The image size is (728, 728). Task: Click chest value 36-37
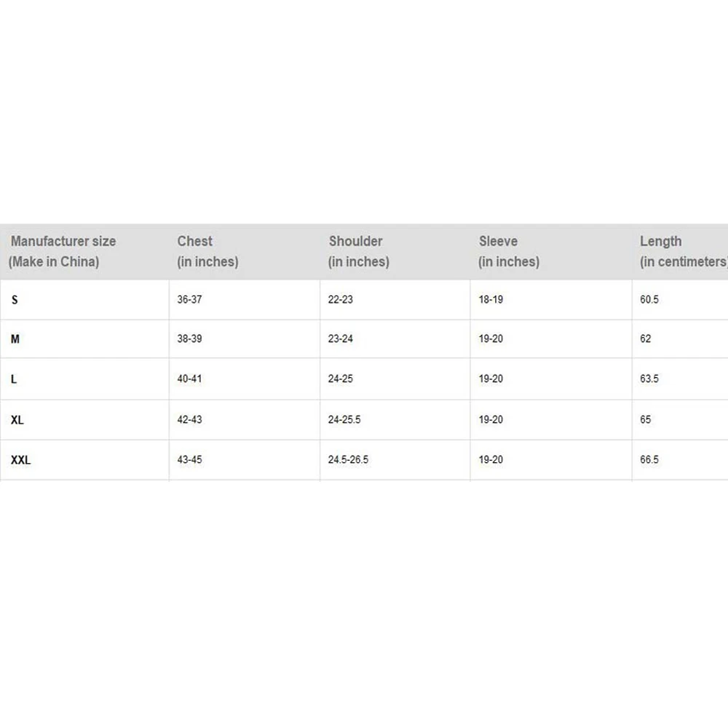click(189, 300)
